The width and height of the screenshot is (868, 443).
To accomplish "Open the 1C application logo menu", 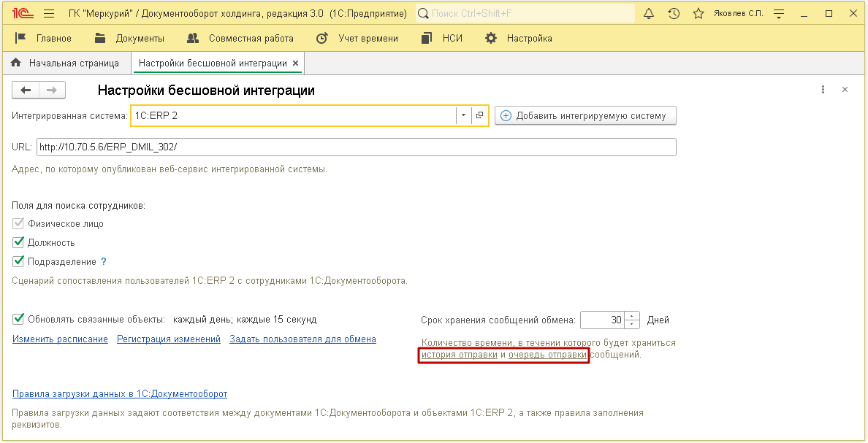I will [22, 13].
